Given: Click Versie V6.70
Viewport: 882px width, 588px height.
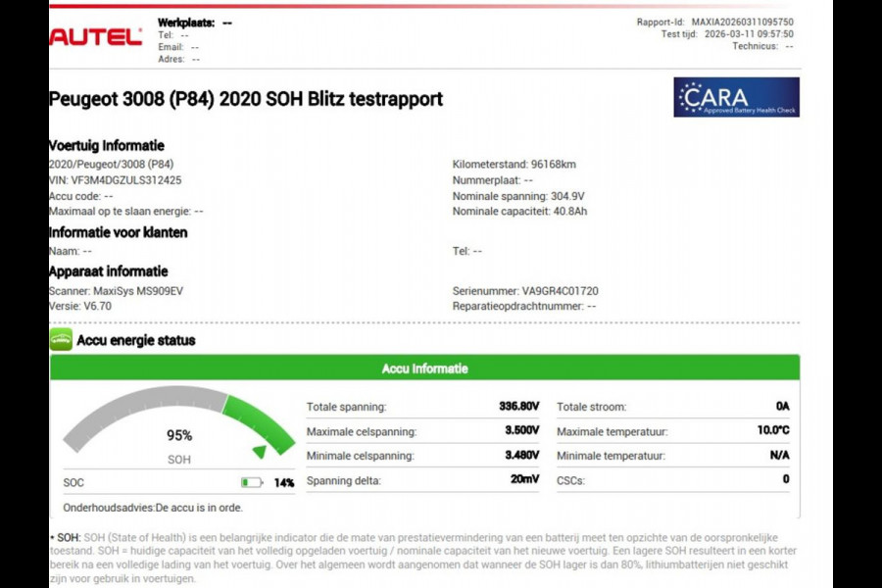Looking at the screenshot, I should click(x=80, y=306).
